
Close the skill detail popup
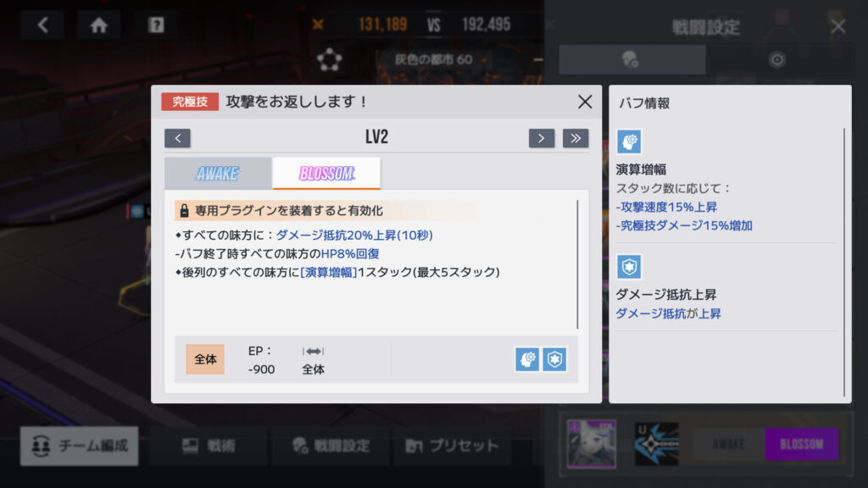point(585,102)
